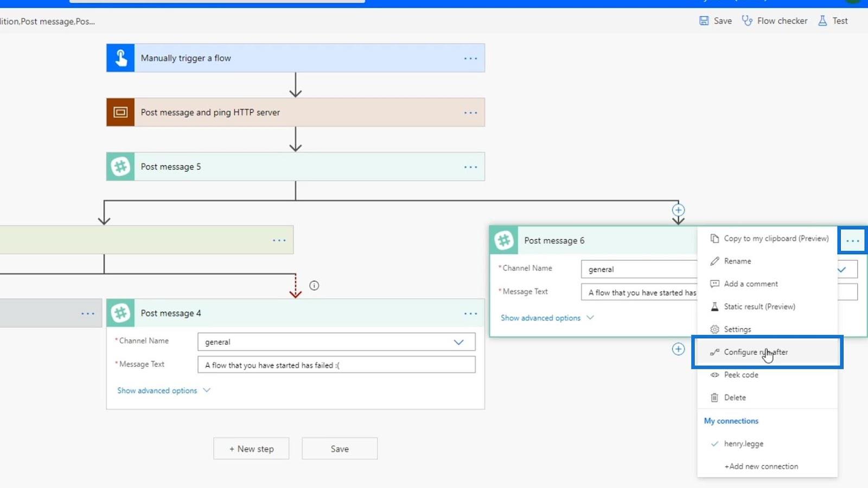Click the Manually trigger a flow title

click(x=186, y=58)
